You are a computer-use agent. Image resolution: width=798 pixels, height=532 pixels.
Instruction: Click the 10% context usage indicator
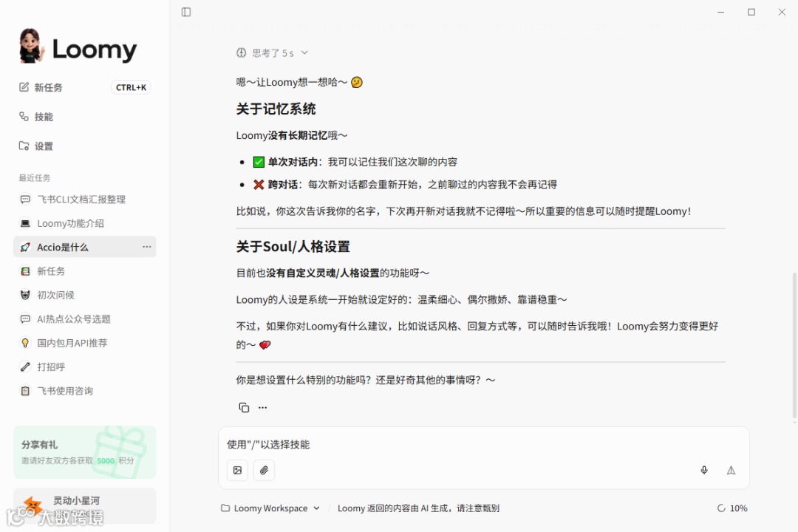pos(731,508)
